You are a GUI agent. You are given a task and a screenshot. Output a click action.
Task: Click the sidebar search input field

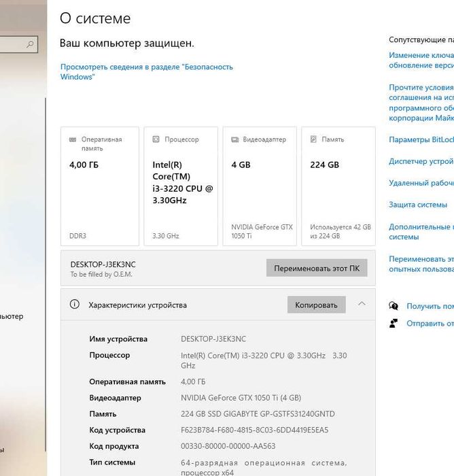(x=19, y=45)
